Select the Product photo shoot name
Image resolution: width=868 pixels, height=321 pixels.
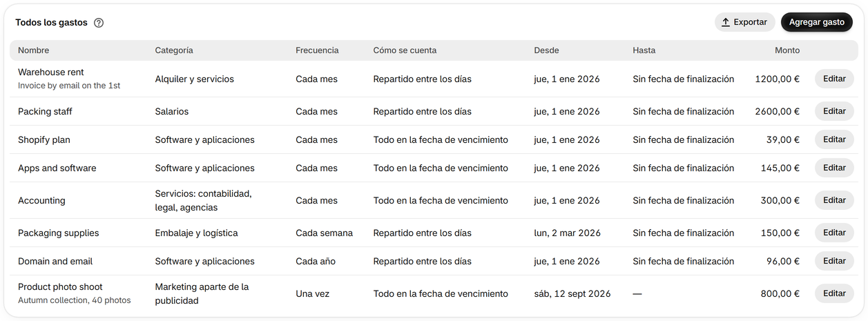click(60, 286)
